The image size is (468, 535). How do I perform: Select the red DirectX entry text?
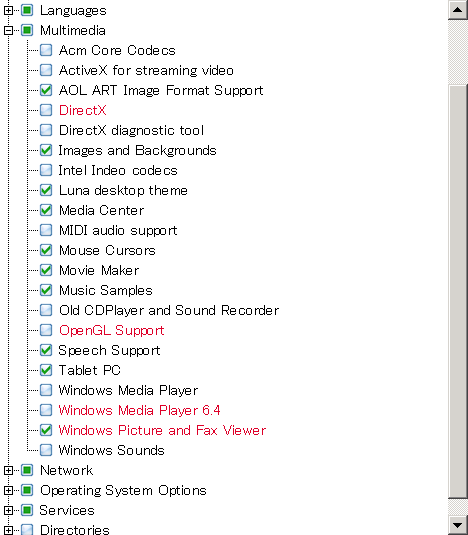[x=83, y=110]
